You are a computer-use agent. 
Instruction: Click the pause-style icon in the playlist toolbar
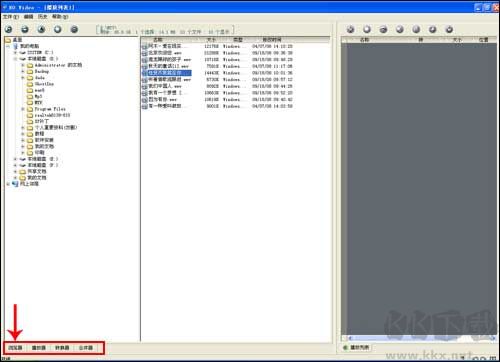416,29
